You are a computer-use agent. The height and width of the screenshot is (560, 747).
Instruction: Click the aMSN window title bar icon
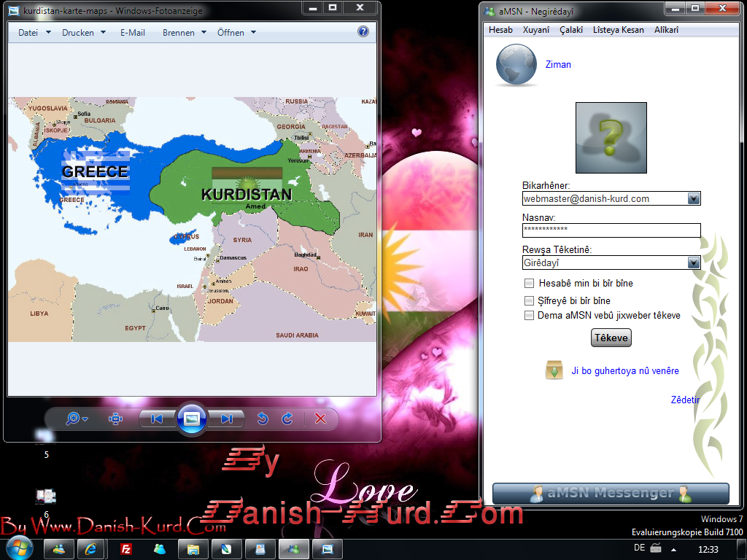(489, 10)
